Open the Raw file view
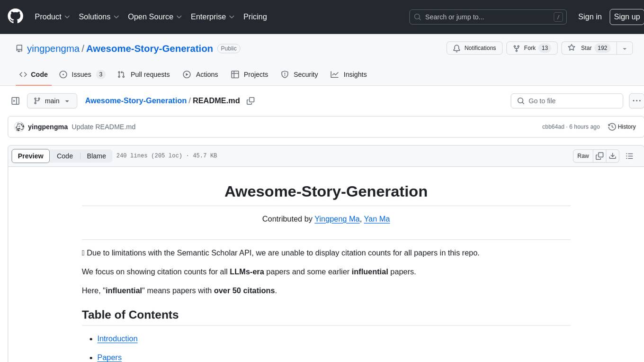This screenshot has height=362, width=644. click(583, 156)
